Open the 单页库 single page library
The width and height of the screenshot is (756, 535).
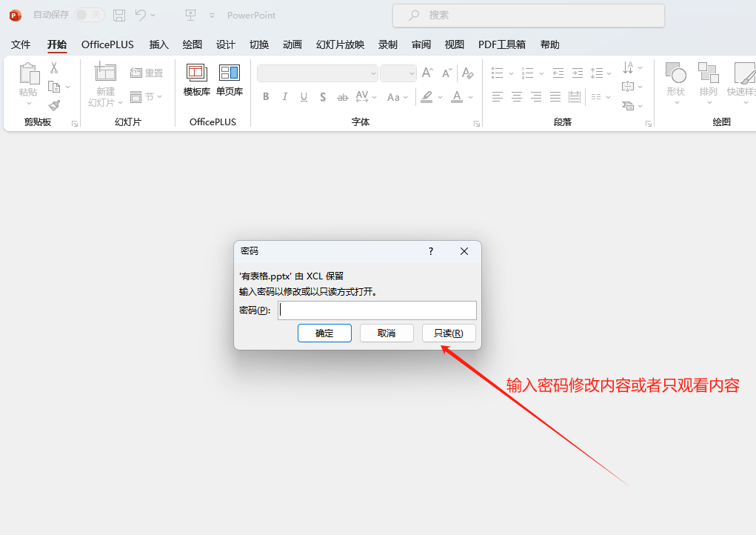point(230,80)
